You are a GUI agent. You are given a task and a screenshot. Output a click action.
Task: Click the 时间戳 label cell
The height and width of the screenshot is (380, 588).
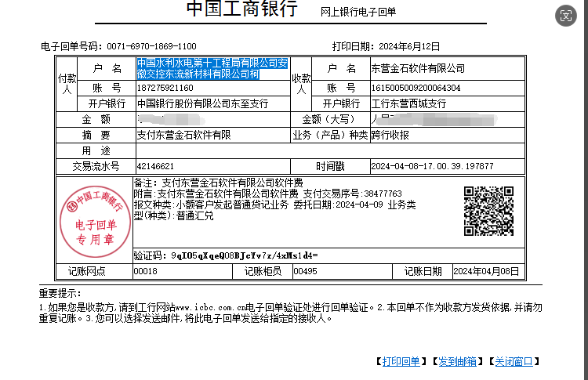(330, 166)
